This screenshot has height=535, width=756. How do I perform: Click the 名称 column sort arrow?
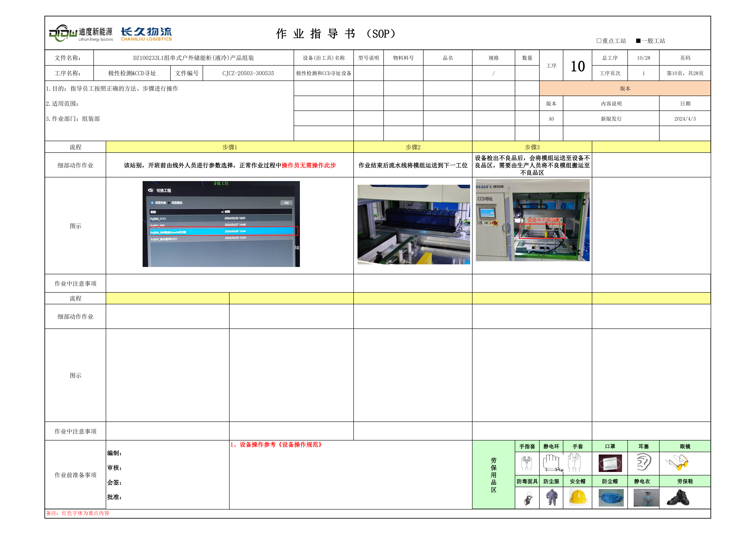(x=222, y=212)
